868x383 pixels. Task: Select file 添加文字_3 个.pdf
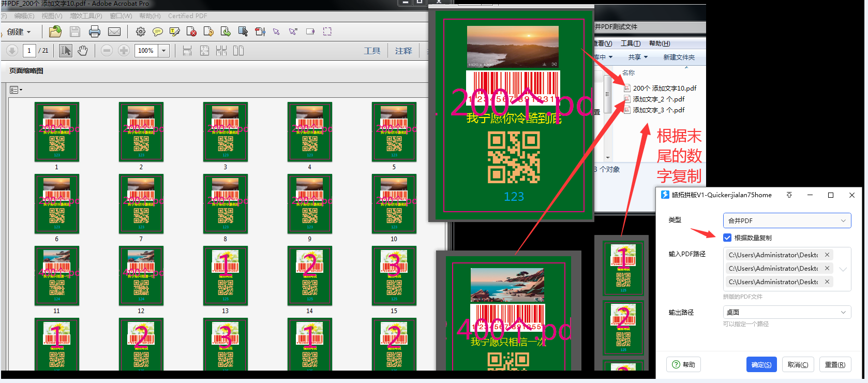654,110
